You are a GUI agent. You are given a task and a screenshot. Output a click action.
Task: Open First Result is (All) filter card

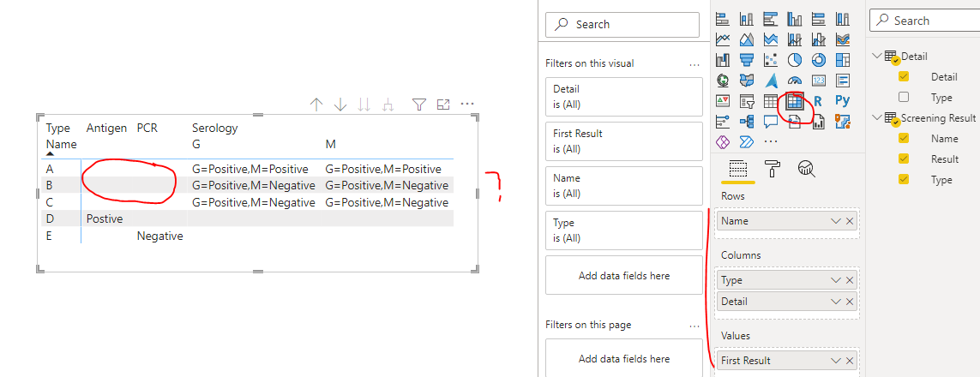pos(625,141)
